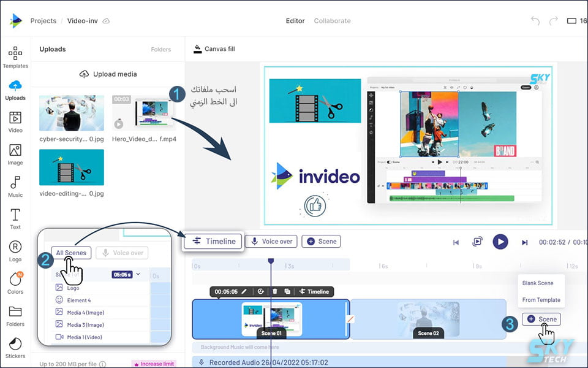Screen dimensions: 588x368
Task: Click the playhead marker on the timeline ruler
Action: [271, 261]
